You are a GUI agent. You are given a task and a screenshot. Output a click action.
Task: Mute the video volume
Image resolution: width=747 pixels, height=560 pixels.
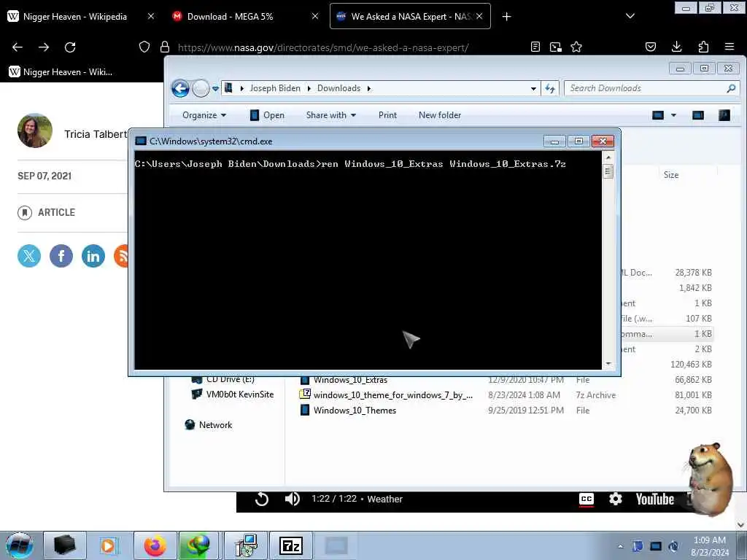pos(292,499)
